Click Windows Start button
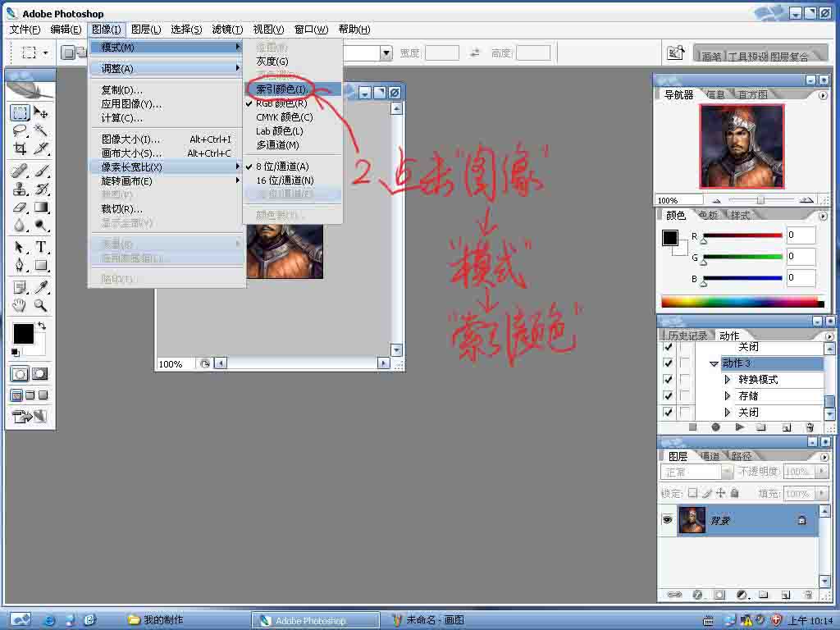 tap(21, 620)
